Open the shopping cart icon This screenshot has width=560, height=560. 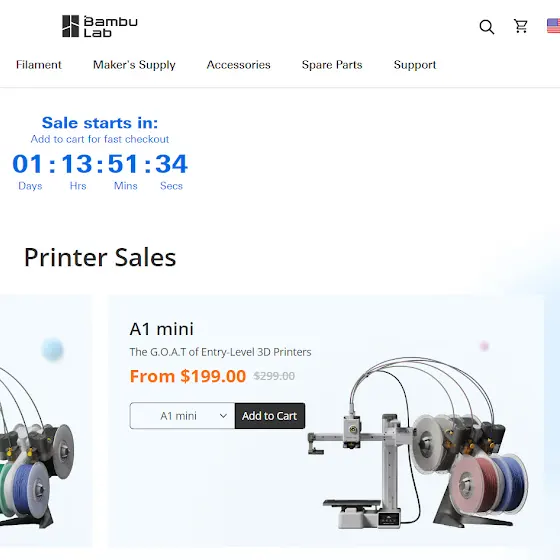pyautogui.click(x=521, y=26)
